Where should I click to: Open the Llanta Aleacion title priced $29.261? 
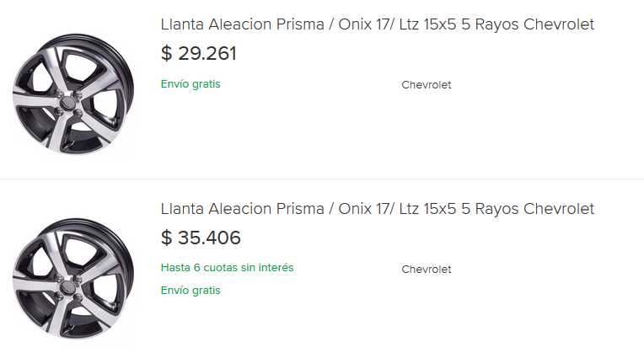point(377,24)
